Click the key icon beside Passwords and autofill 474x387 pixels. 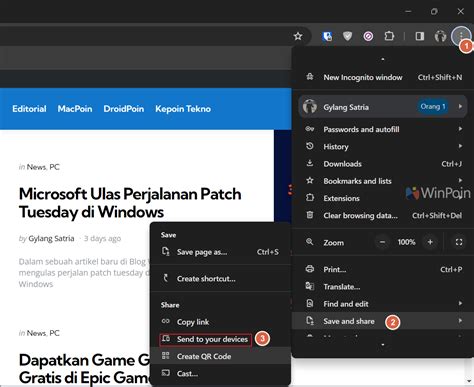310,129
